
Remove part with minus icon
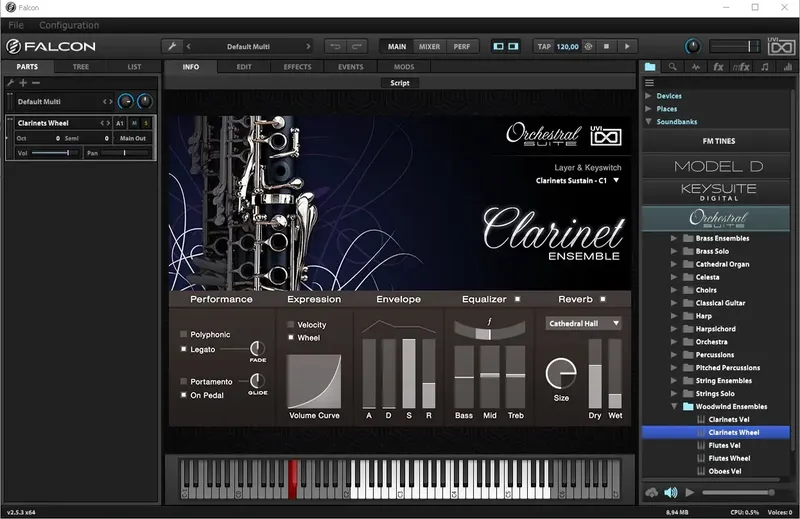[x=36, y=83]
